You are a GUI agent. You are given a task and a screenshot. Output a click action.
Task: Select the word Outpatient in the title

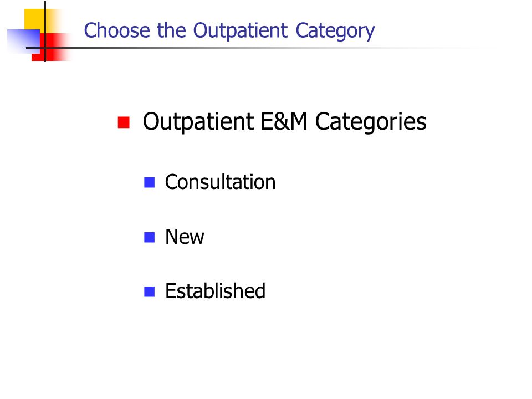click(240, 31)
